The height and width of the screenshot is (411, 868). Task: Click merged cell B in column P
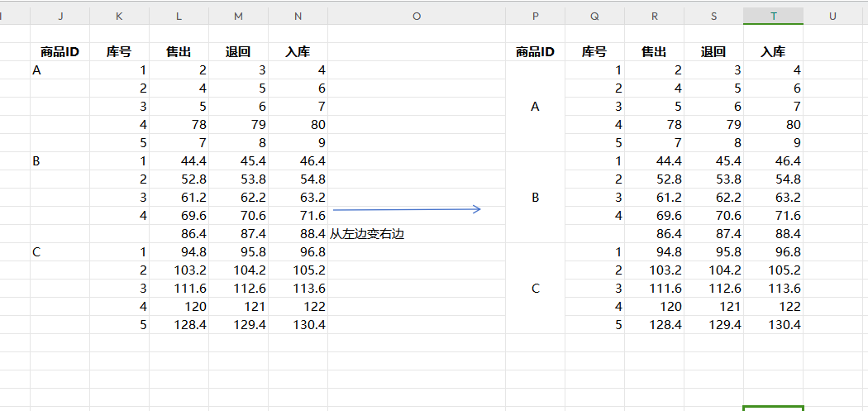tap(535, 198)
